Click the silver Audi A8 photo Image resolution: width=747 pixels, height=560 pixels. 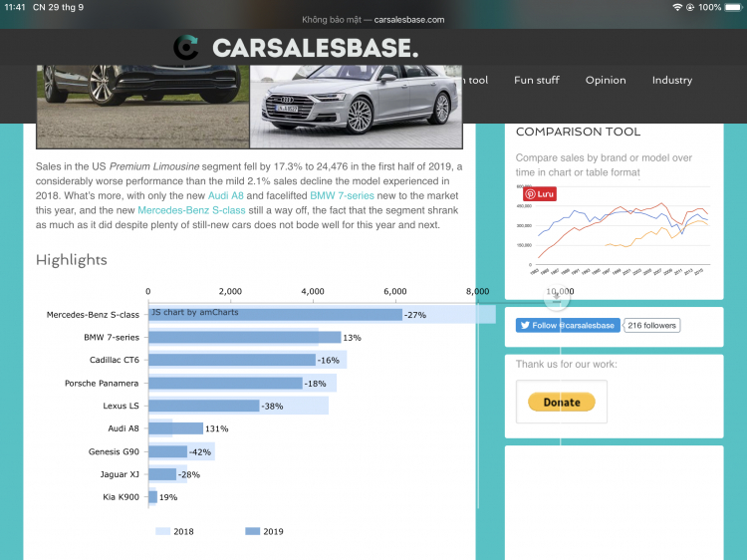point(356,107)
